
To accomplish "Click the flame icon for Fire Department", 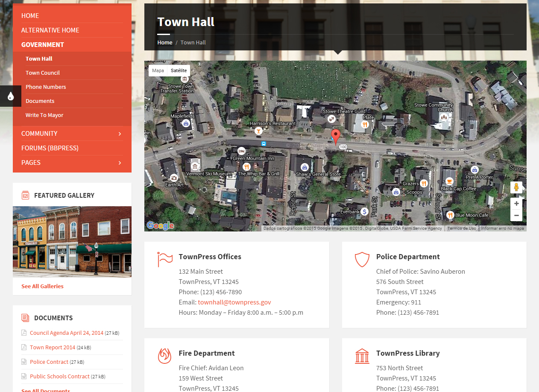I will [x=165, y=356].
